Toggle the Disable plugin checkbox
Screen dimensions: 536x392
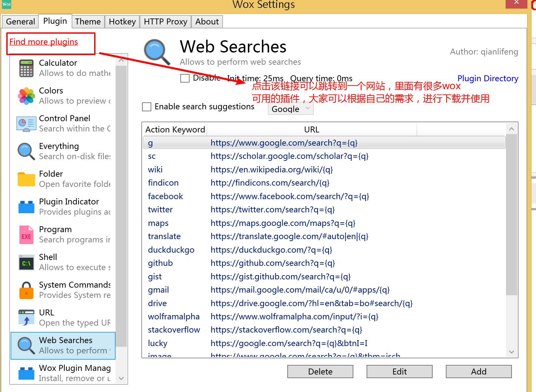185,78
